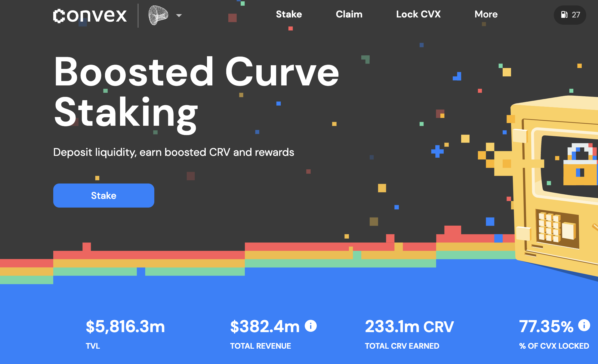The image size is (598, 364).
Task: Click the 77.35% value
Action: click(x=546, y=326)
